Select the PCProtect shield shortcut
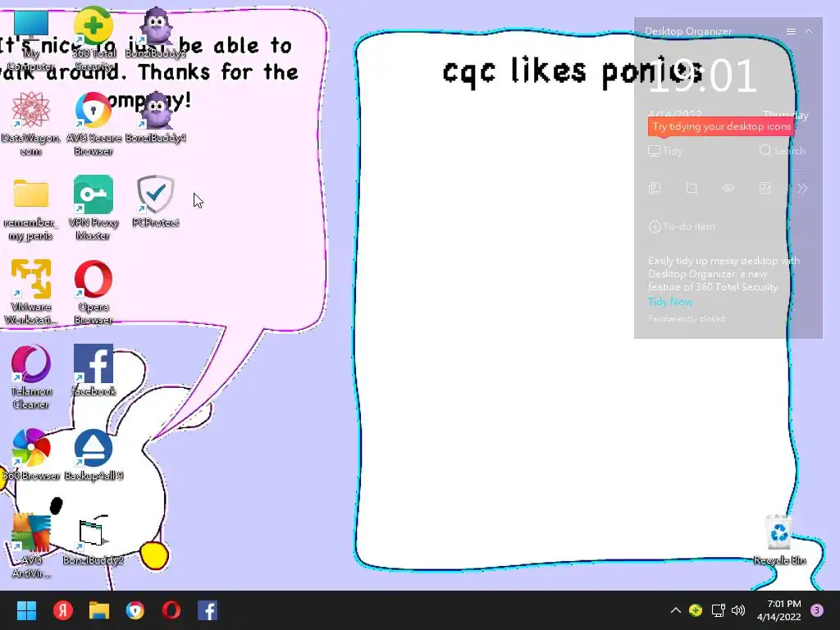The width and height of the screenshot is (840, 630). [x=155, y=202]
